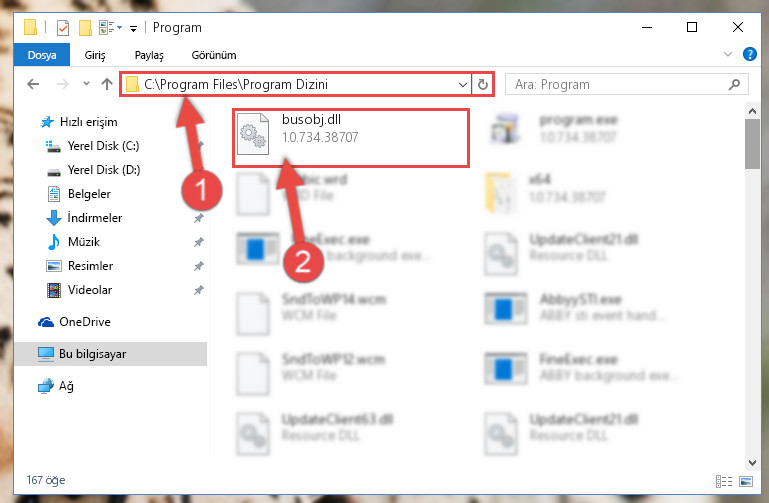Click Properties icon in quick access toolbar
769x503 pixels.
coord(63,27)
